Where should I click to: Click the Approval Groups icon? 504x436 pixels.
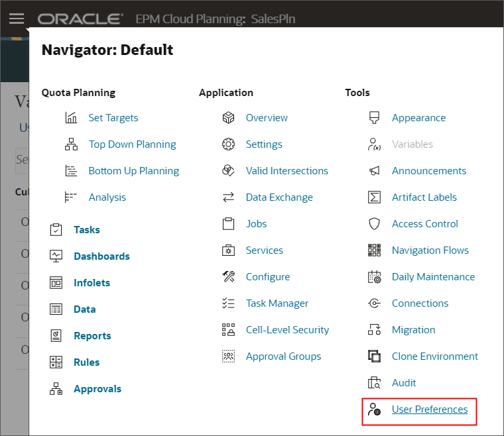(x=229, y=356)
